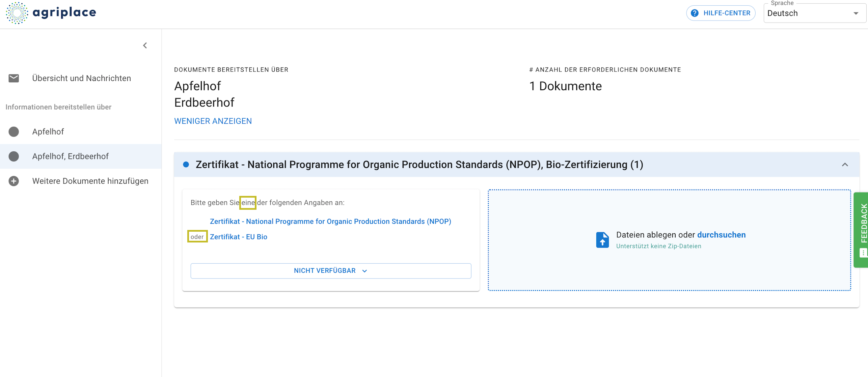Viewport: 868px width, 377px height.
Task: Collapse the NPOP Zertifikat section chevron
Action: tap(845, 165)
